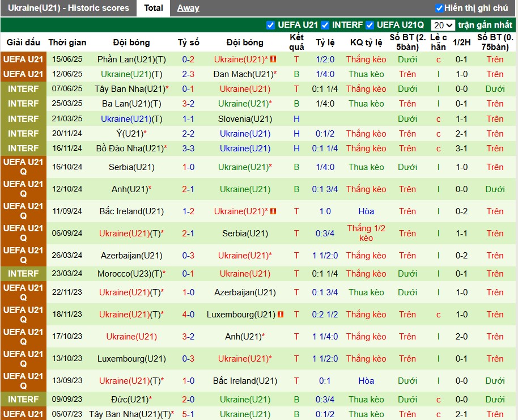Click the Giải đấu column header
The height and width of the screenshot is (420, 518).
point(23,43)
